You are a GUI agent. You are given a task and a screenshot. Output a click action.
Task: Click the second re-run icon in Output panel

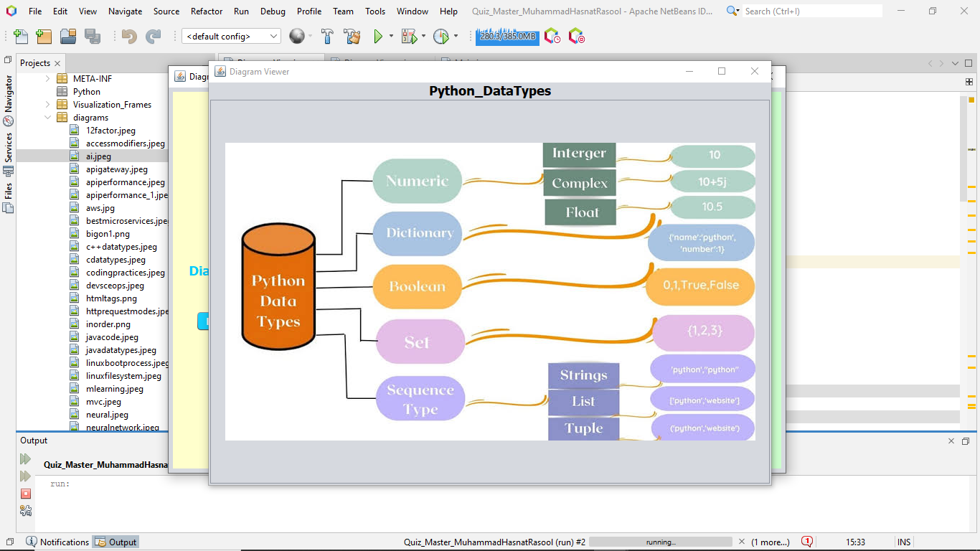tap(26, 476)
